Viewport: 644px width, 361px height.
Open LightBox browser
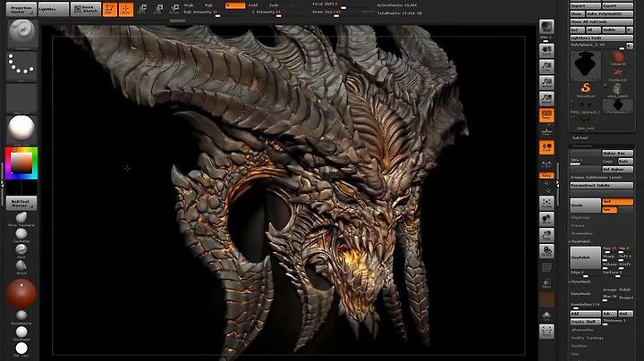pos(54,10)
